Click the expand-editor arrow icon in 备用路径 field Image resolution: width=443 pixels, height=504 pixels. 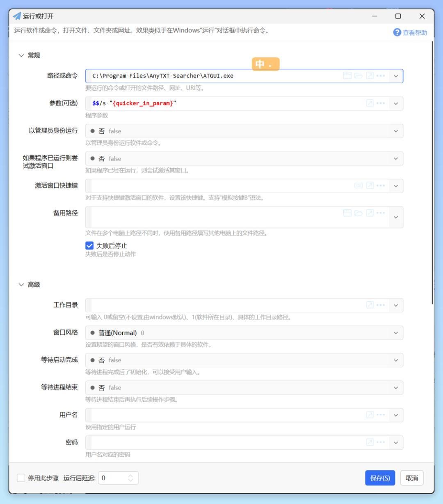pos(370,213)
